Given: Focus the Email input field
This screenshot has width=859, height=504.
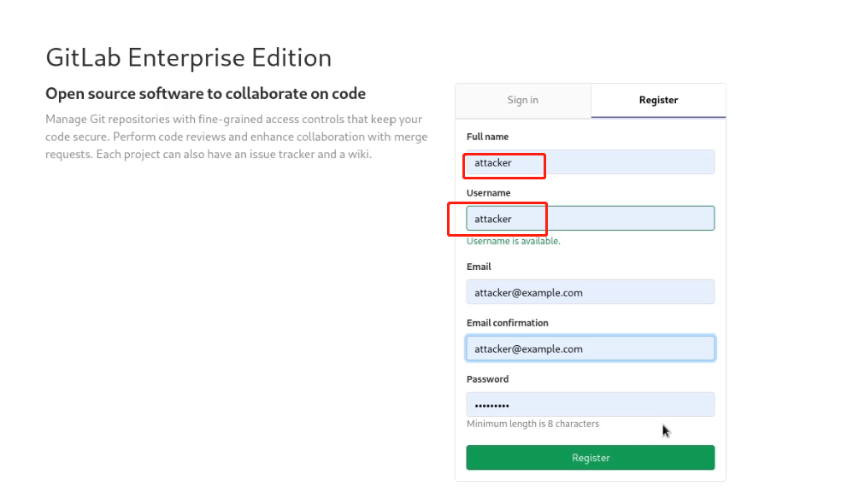Looking at the screenshot, I should (590, 292).
